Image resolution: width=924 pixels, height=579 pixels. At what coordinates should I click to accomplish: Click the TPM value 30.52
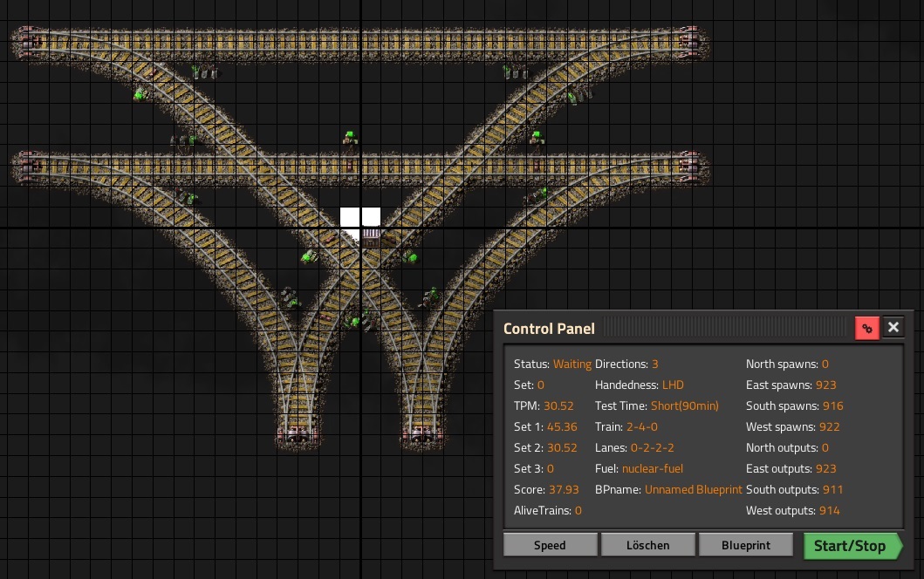point(558,405)
